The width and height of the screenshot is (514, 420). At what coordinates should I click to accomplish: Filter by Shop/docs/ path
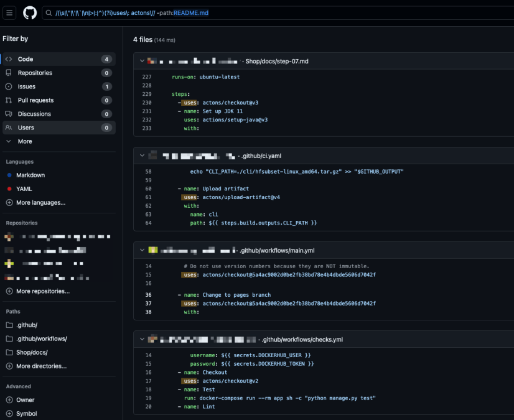point(32,352)
